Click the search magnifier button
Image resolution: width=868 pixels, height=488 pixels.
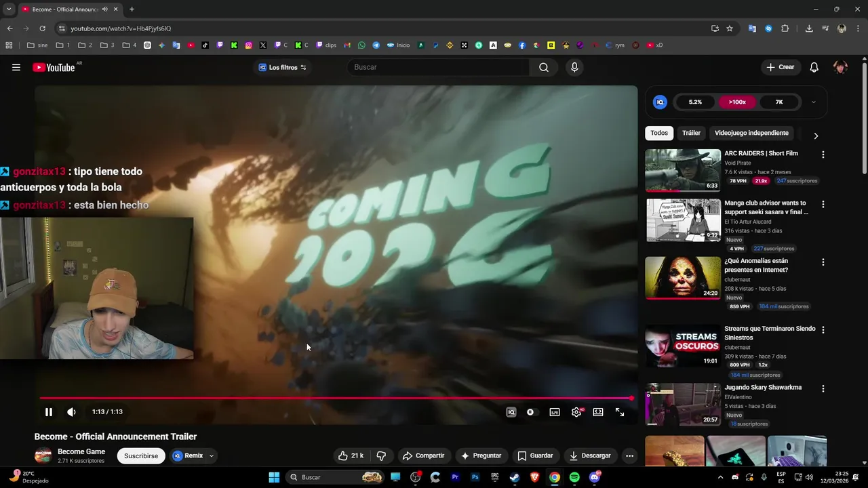(544, 67)
